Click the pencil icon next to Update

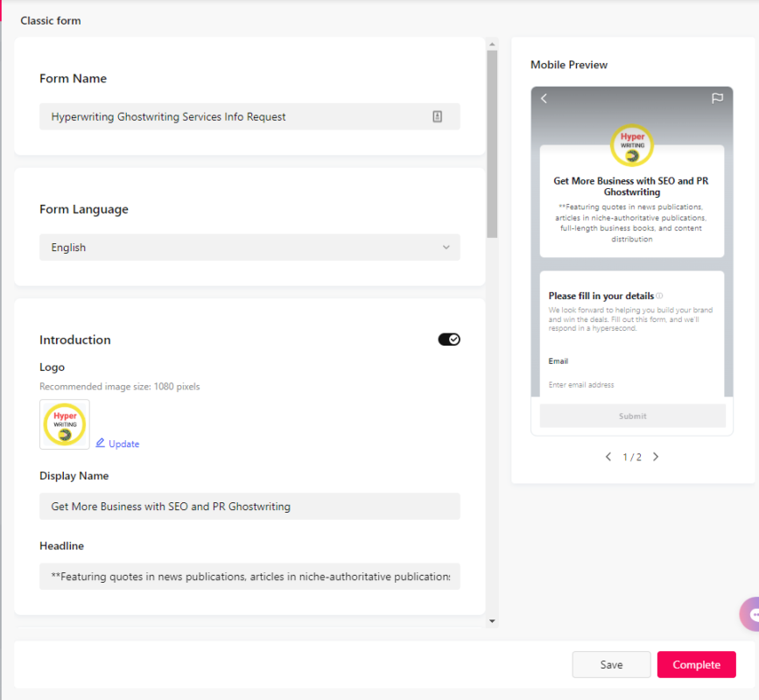pyautogui.click(x=100, y=443)
